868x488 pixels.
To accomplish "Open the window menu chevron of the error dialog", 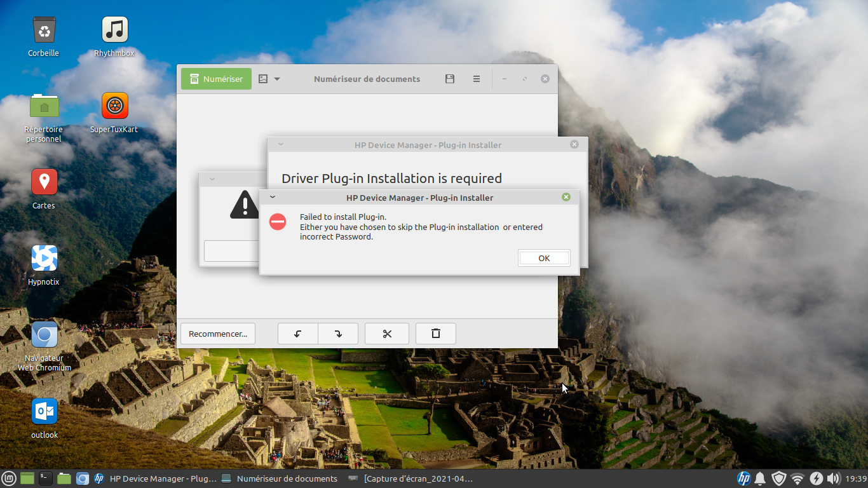I will 273,197.
